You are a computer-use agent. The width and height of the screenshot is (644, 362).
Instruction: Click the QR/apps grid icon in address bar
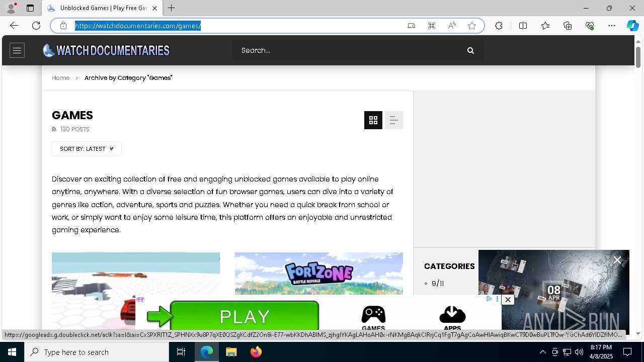(x=432, y=26)
